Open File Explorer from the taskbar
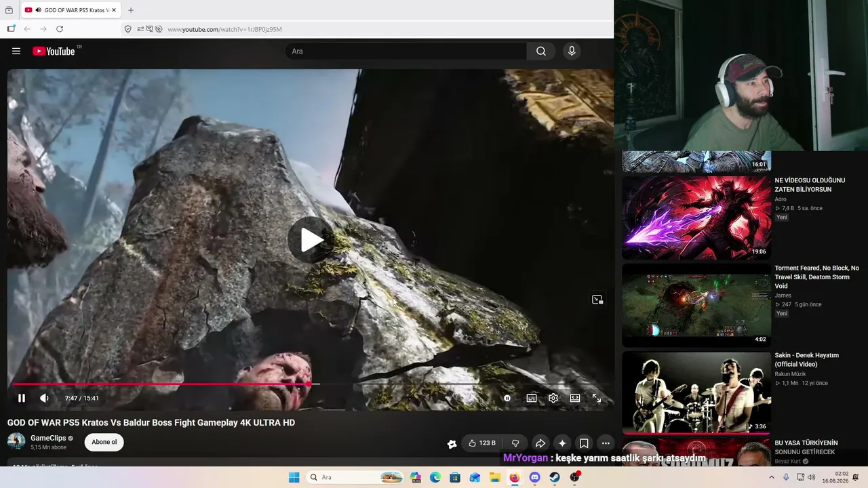The height and width of the screenshot is (488, 868). [x=495, y=477]
